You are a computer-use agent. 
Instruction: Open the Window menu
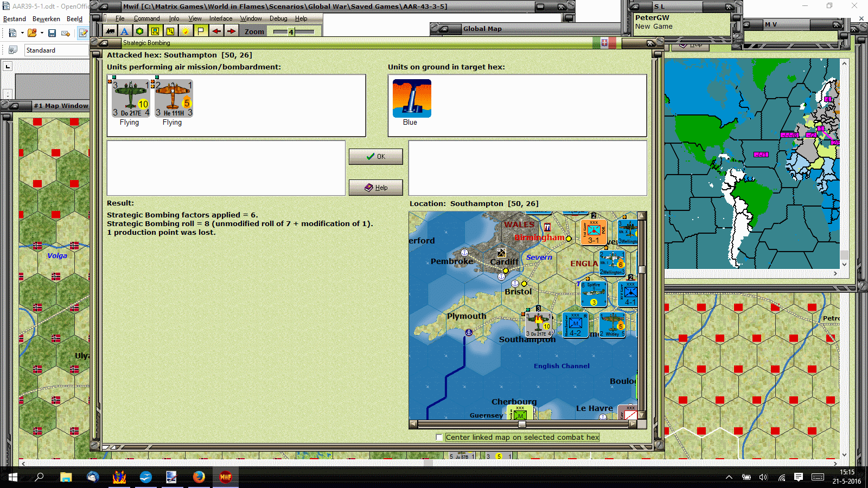(251, 18)
